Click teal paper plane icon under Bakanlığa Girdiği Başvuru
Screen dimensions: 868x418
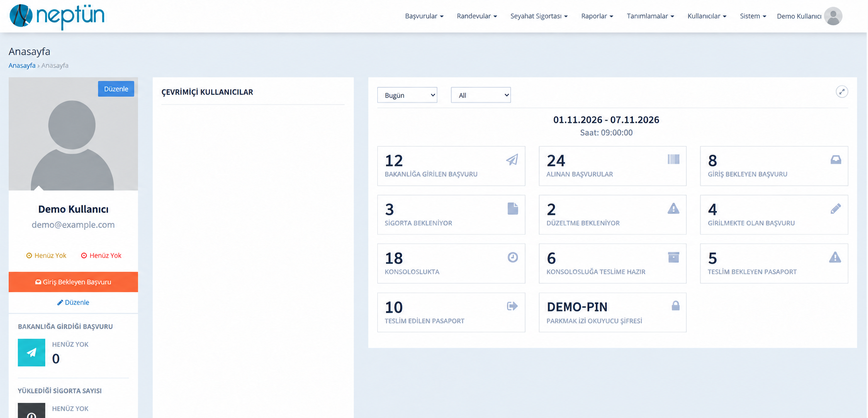click(x=31, y=353)
